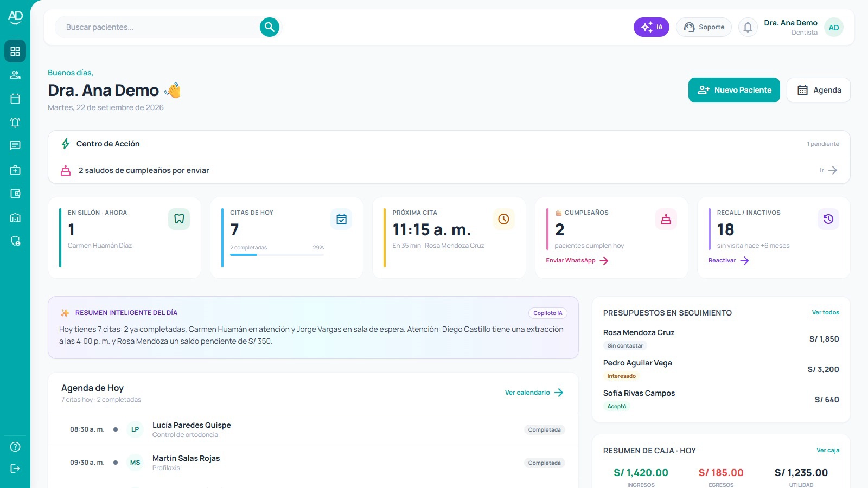Open the medical kit icon in sidebar
Screen dimensions: 868x488
click(15, 170)
